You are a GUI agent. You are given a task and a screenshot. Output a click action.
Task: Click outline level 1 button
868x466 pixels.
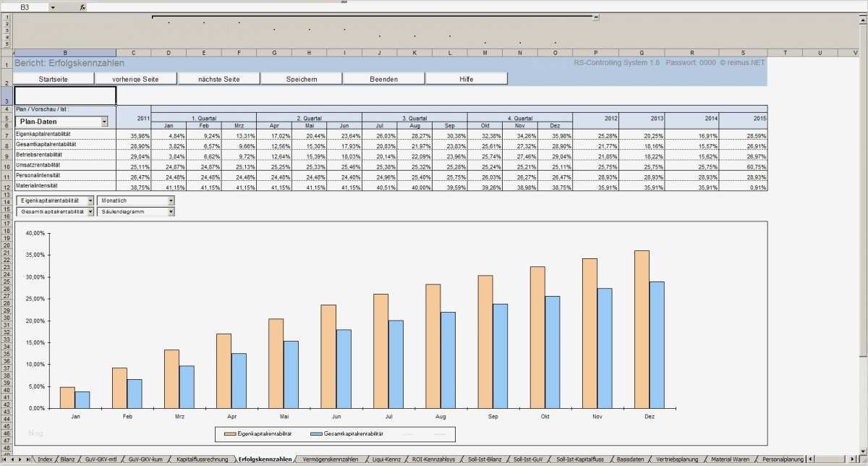click(7, 17)
